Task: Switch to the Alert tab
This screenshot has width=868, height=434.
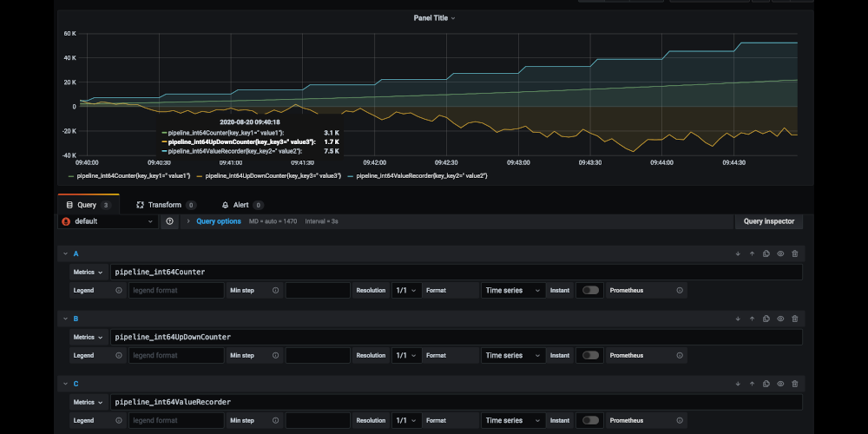Action: (x=242, y=205)
